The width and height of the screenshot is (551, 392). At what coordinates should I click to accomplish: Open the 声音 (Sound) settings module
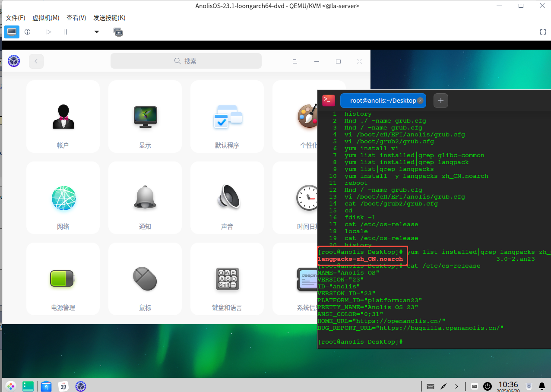227,198
